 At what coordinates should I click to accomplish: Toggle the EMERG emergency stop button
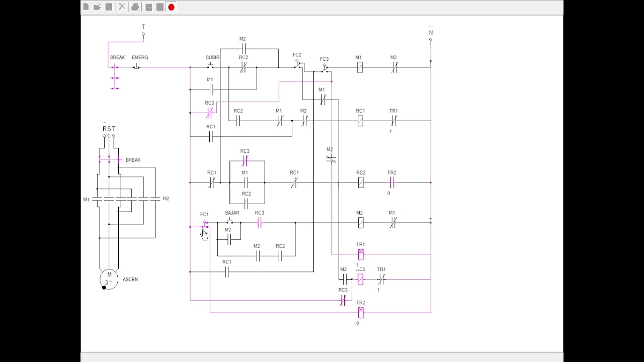[x=136, y=66]
